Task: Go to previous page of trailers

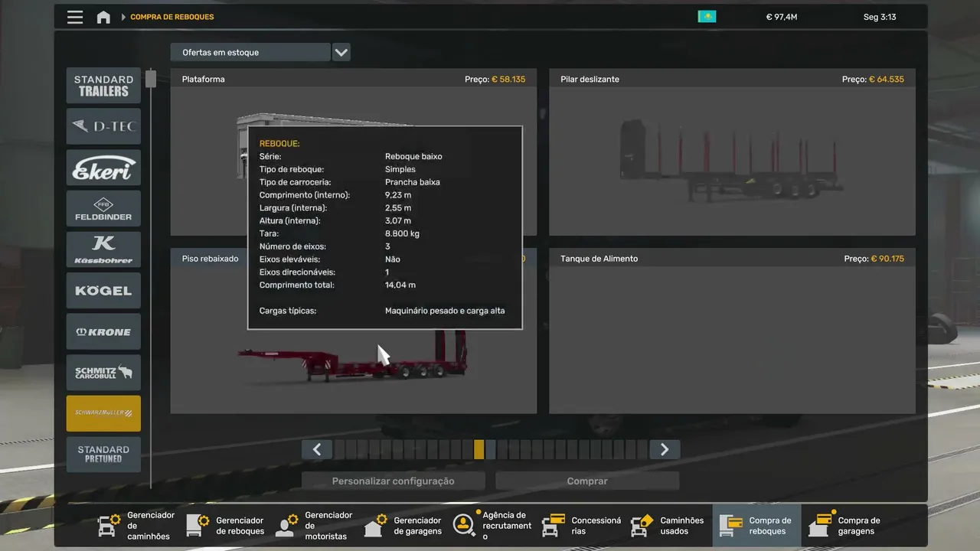Action: [317, 450]
